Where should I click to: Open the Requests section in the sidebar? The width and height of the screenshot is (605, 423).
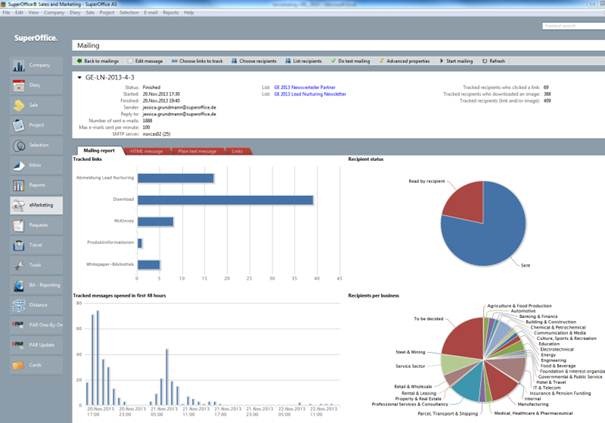(36, 225)
